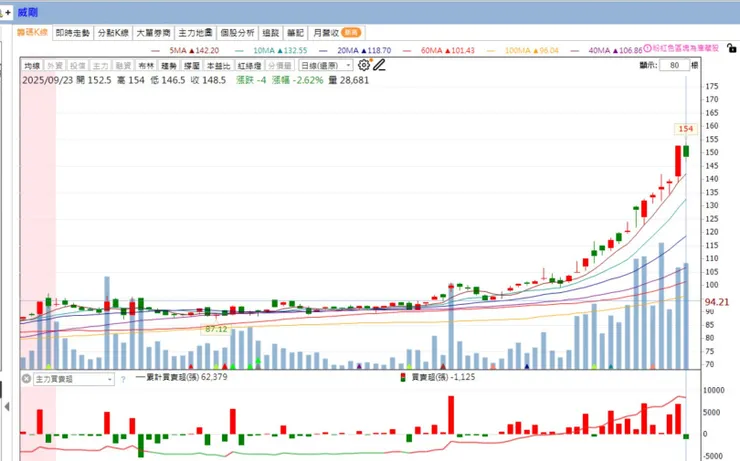Toggle the 紅綠燈 overlay button

249,65
